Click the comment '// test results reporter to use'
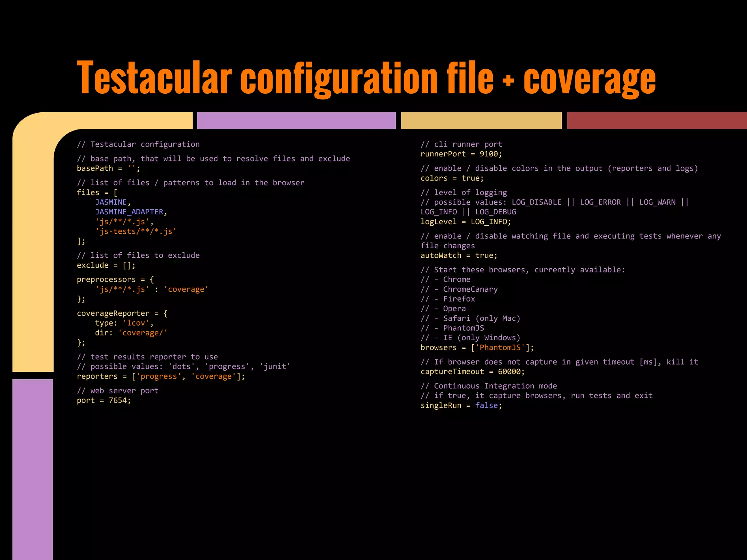The image size is (747, 560). [147, 357]
